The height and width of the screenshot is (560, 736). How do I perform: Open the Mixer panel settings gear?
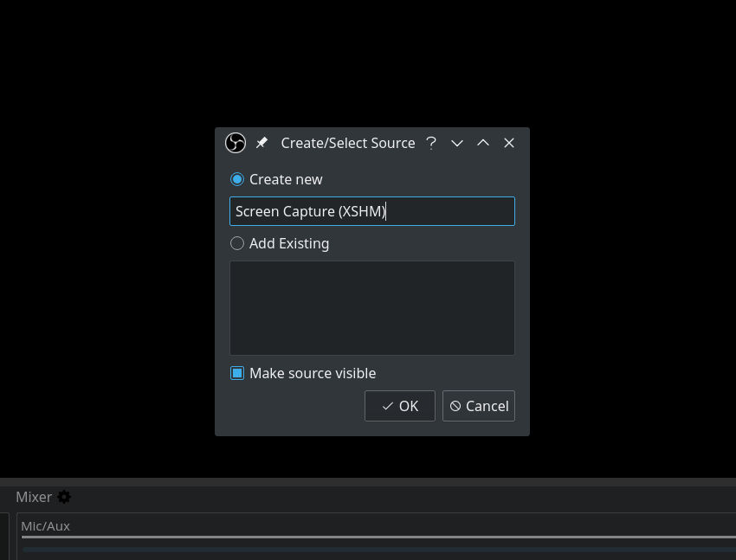[66, 497]
